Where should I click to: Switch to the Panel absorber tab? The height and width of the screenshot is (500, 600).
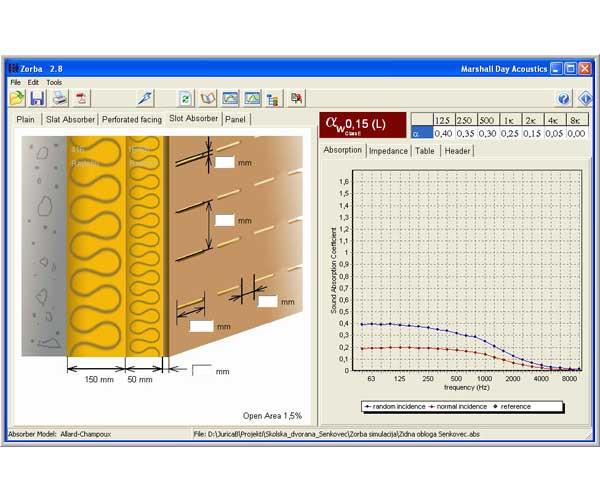click(235, 119)
